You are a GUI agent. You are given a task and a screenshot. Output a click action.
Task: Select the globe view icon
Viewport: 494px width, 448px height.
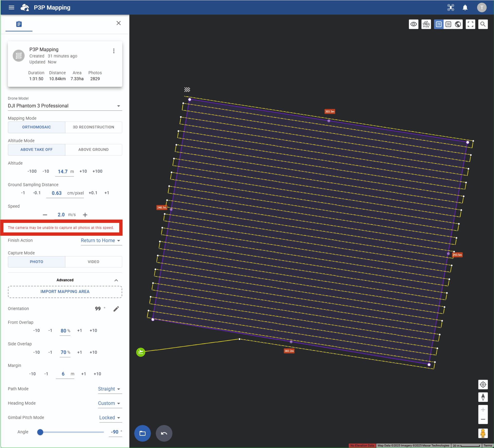[458, 24]
